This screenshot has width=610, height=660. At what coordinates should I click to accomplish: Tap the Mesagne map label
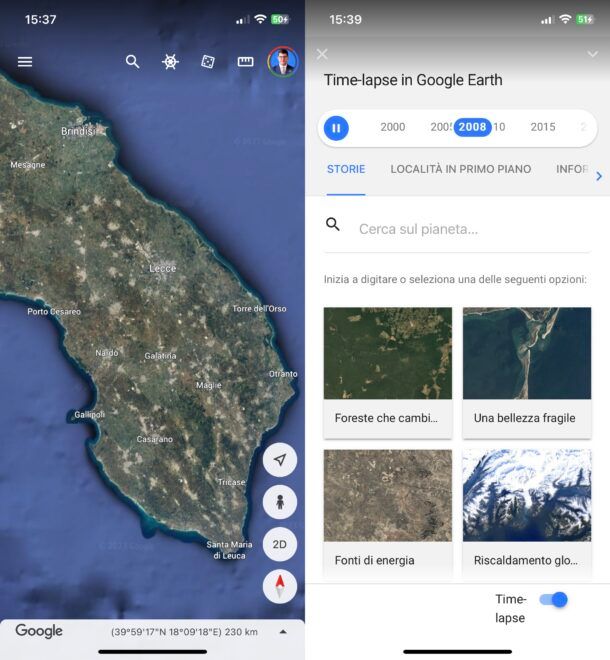(x=28, y=165)
